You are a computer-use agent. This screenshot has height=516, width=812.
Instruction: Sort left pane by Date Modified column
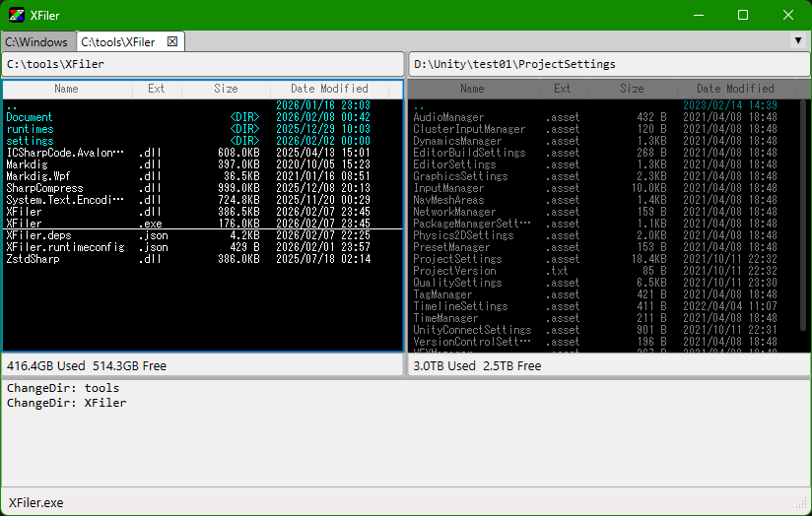[x=329, y=89]
